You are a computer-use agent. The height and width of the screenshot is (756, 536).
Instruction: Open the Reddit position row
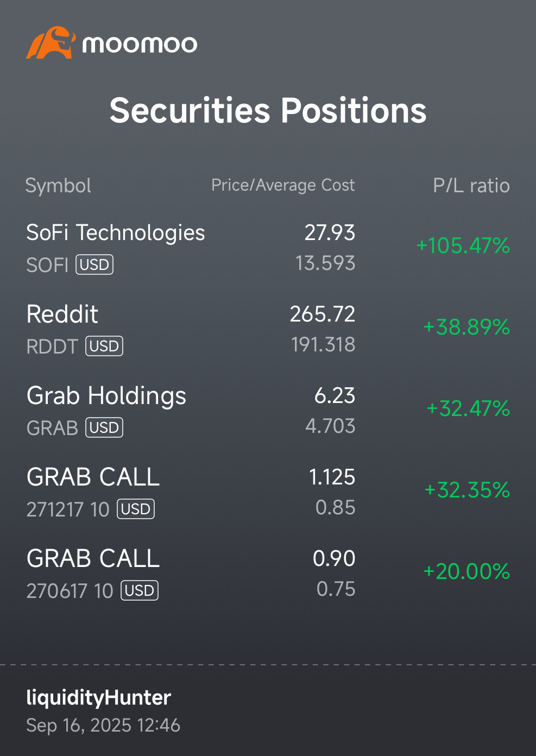click(268, 329)
